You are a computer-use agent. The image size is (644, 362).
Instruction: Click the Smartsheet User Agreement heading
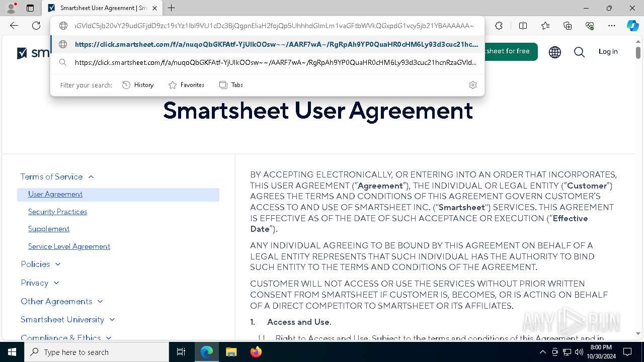point(318,111)
